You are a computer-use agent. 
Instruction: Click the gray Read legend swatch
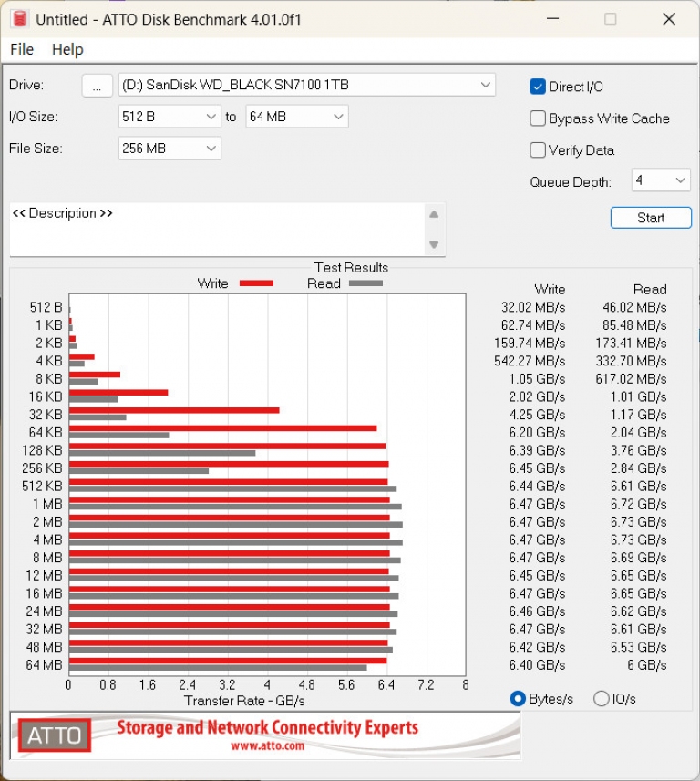click(x=365, y=283)
